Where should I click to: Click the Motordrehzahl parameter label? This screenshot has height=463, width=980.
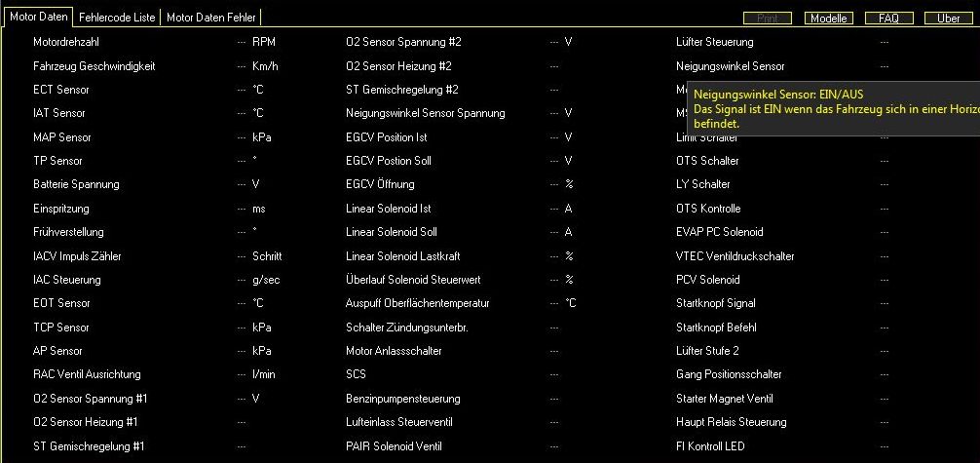coord(66,43)
